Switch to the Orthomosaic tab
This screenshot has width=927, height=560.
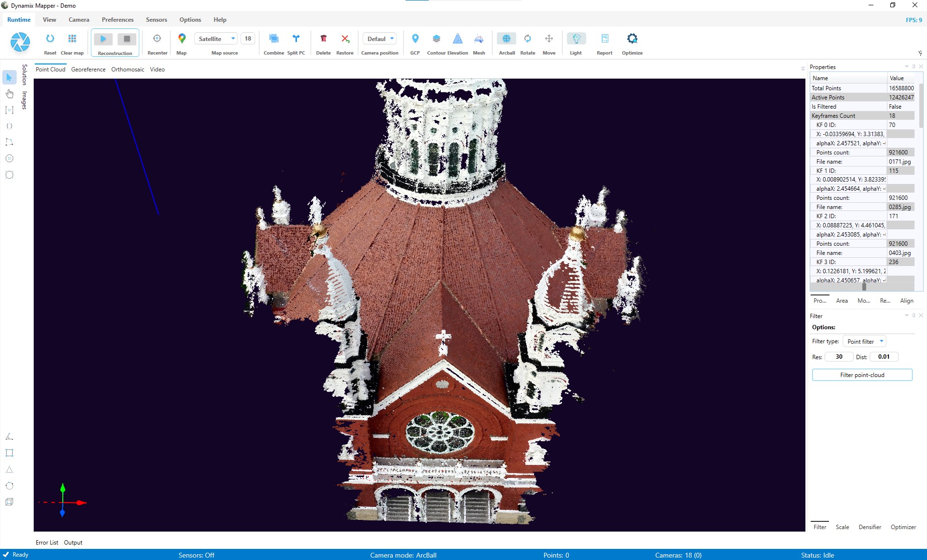point(127,70)
